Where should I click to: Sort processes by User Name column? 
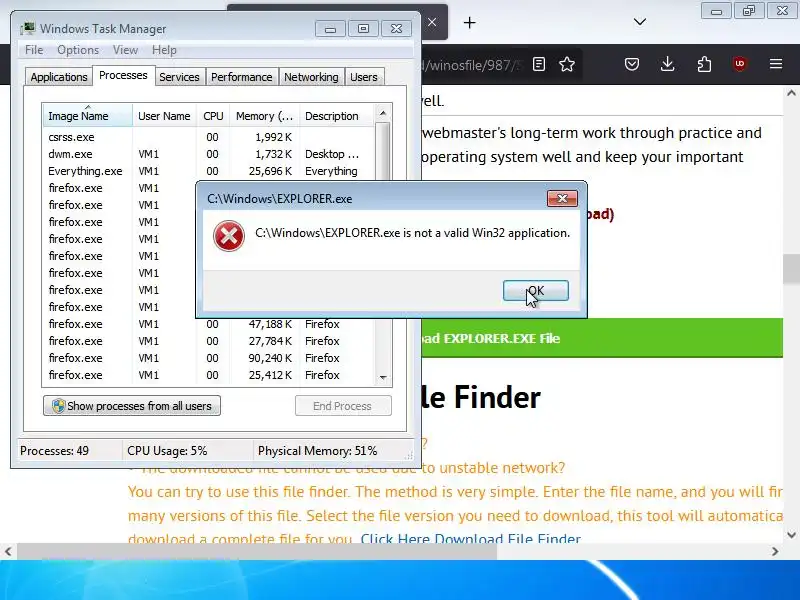click(164, 116)
